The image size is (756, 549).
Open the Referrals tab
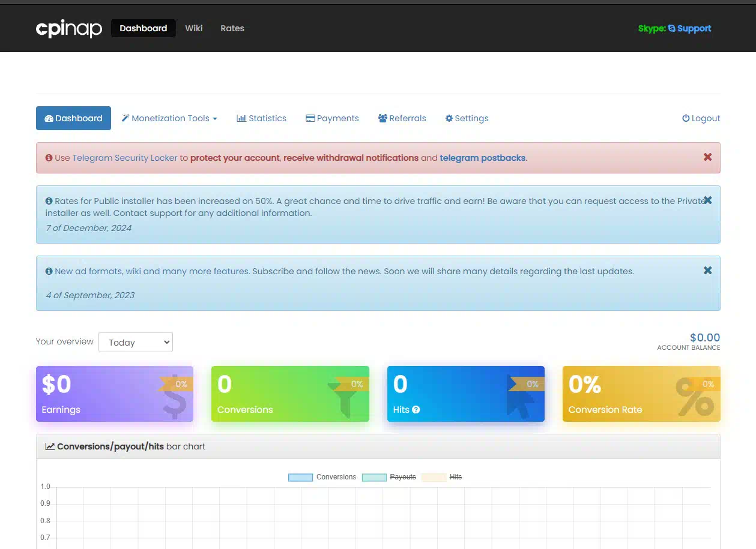[402, 118]
